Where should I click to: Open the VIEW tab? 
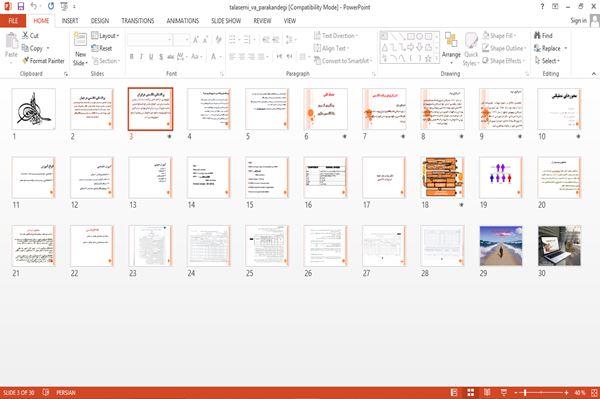pos(290,21)
